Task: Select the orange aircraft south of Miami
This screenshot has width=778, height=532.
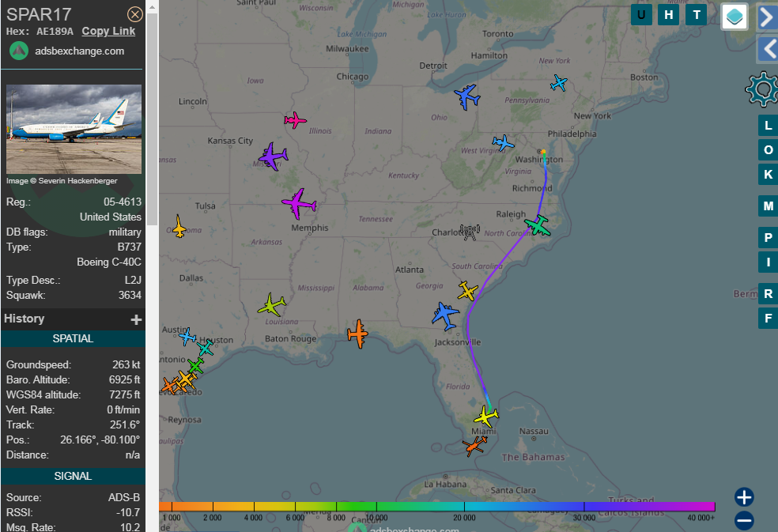Action: [x=475, y=446]
